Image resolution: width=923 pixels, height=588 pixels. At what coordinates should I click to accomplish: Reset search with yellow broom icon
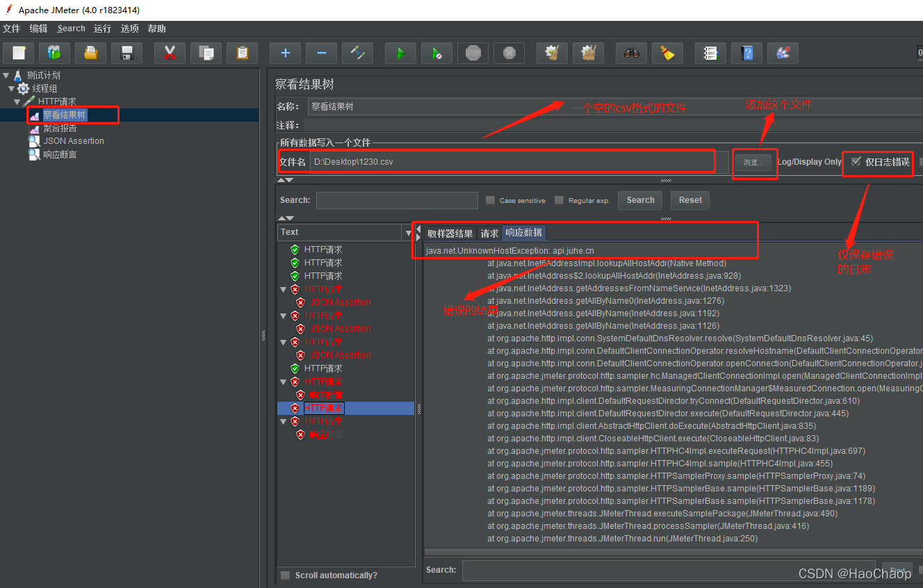click(667, 53)
